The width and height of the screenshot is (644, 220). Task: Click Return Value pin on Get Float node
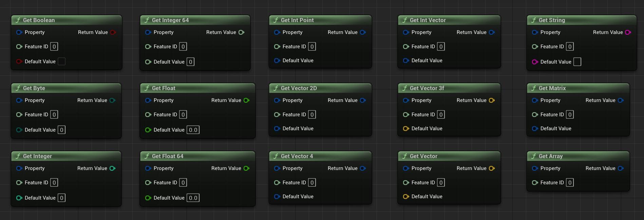pos(246,100)
